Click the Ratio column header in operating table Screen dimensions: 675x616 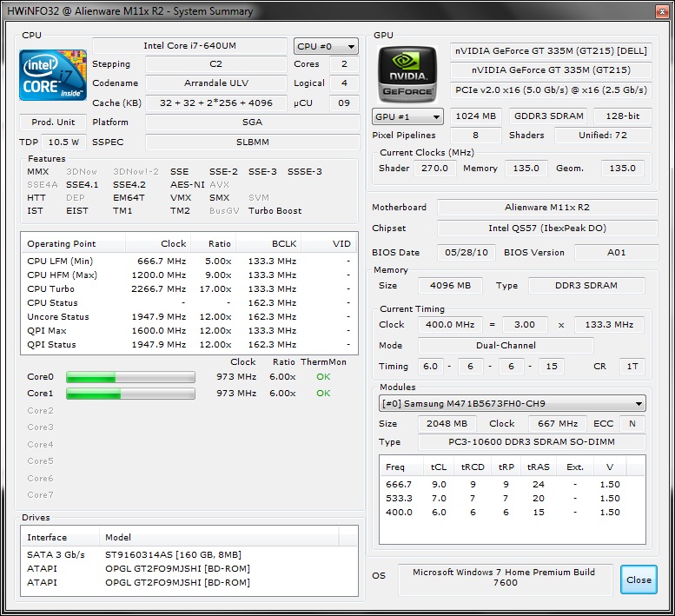(213, 243)
